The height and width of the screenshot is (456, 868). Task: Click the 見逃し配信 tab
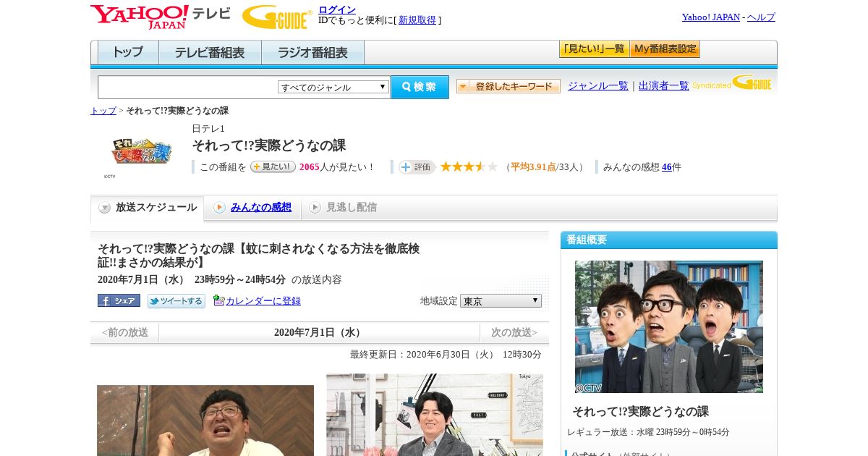[351, 208]
